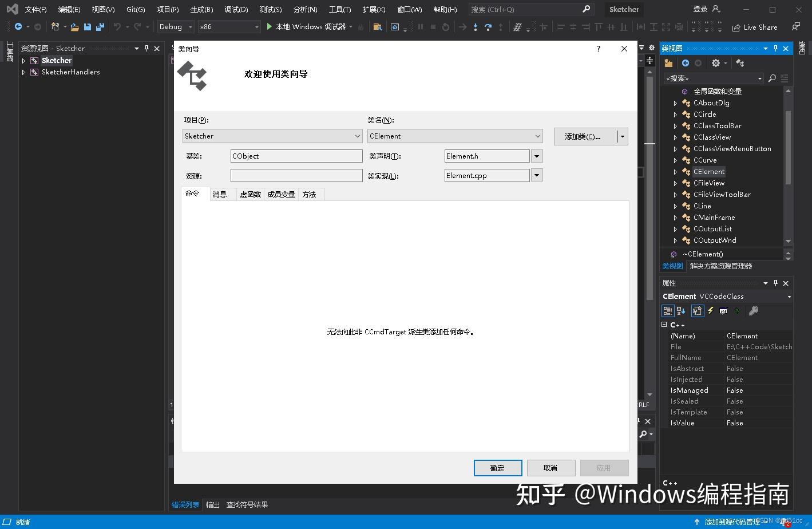Click the alphabetical sort icon in Properties panel
This screenshot has width=812, height=529.
680,310
